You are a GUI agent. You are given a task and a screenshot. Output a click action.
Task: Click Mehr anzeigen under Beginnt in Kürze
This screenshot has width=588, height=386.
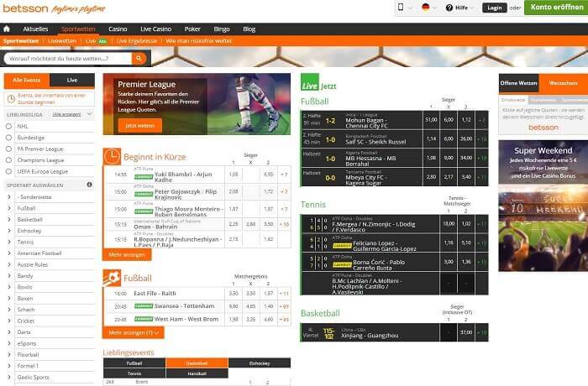click(127, 255)
